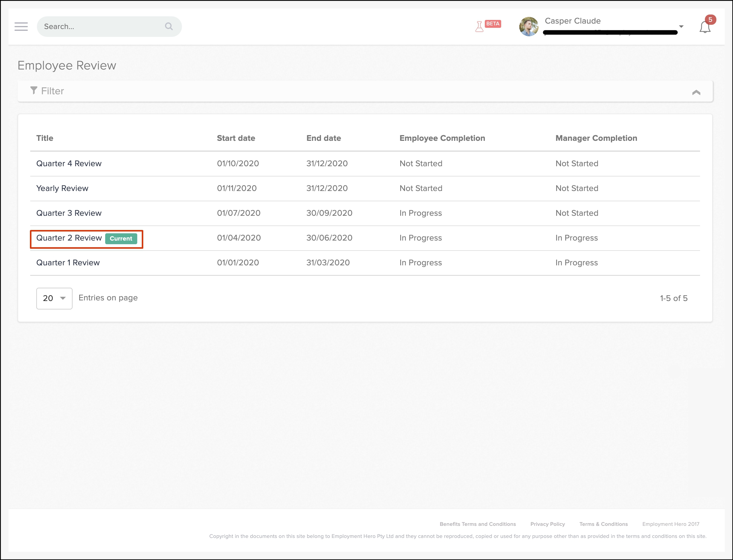This screenshot has width=733, height=560.
Task: Open Benefits Terms and Conditions link
Action: 478,524
